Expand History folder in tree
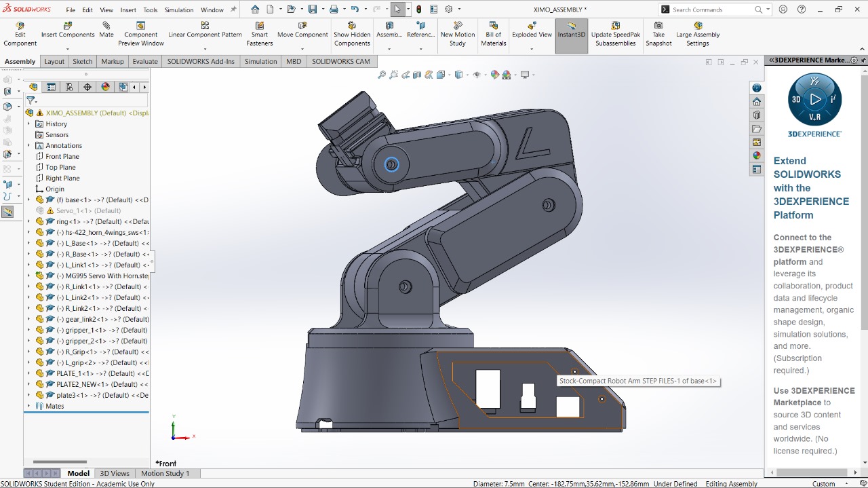Viewport: 868px width, 488px height. click(x=28, y=124)
